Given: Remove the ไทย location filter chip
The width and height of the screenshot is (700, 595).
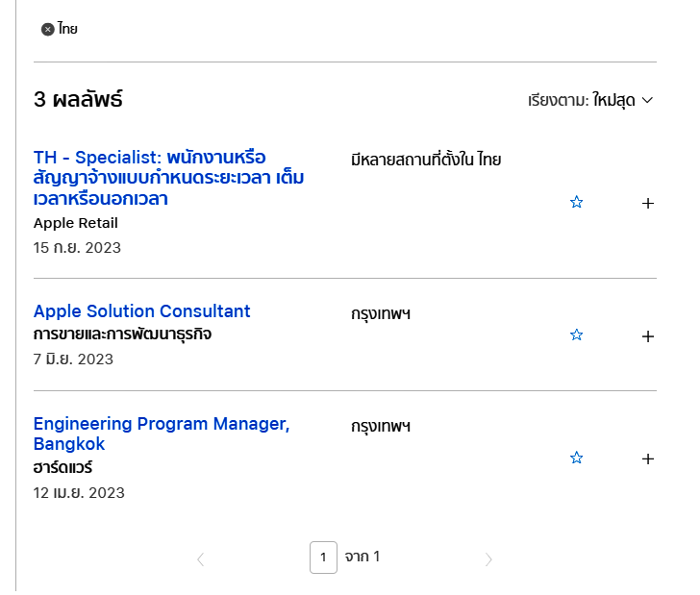Looking at the screenshot, I should click(x=48, y=30).
